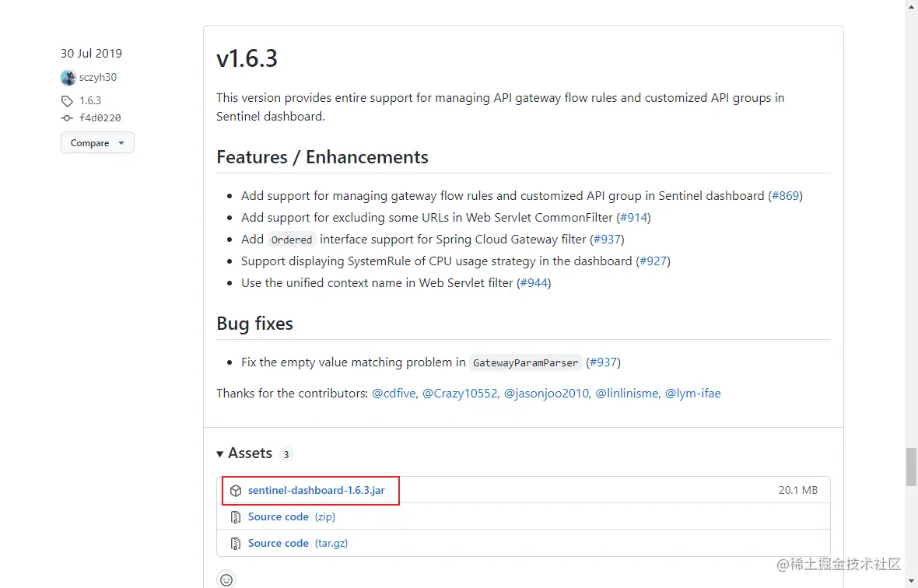Screen dimensions: 918x588
Task: Click the v1.6.3 release title
Action: (x=247, y=59)
